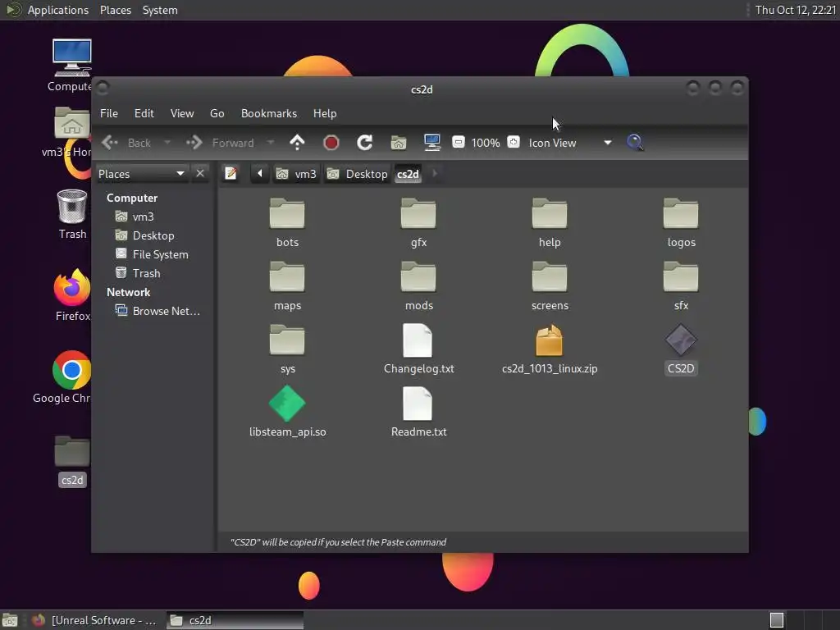
Task: Open Icon View mode dropdown
Action: 569,143
